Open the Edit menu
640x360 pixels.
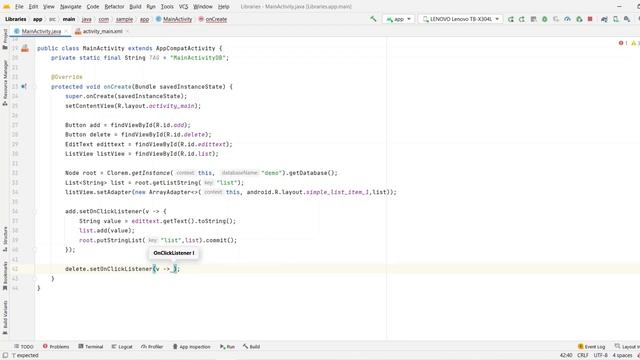33,7
